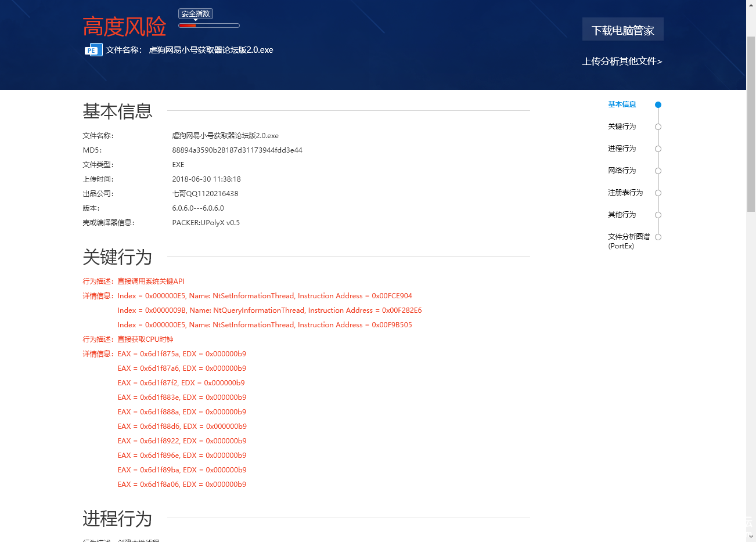Viewport: 756px width, 542px height.
Task: Click the timeline dot beside 注册表行为
Action: coord(658,193)
